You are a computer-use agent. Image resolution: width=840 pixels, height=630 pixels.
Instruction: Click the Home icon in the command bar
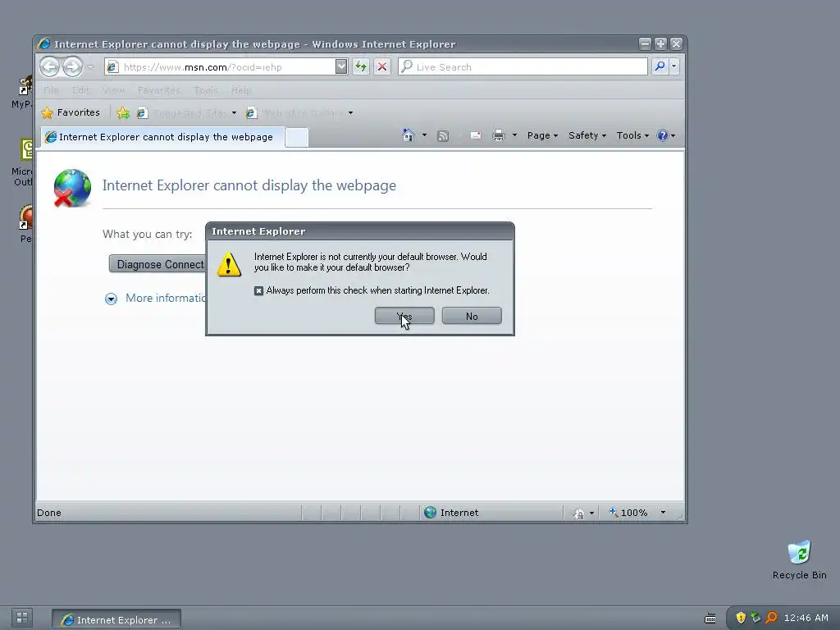click(x=409, y=135)
